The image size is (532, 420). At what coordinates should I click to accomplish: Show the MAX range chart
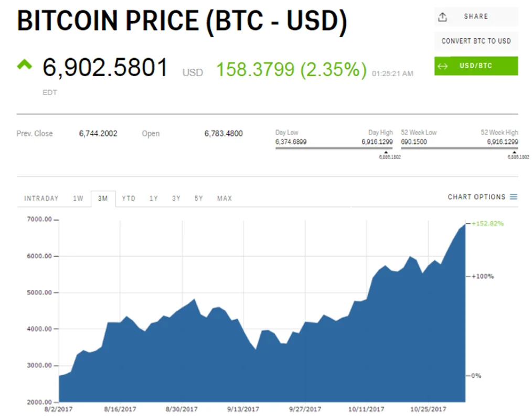click(x=225, y=198)
